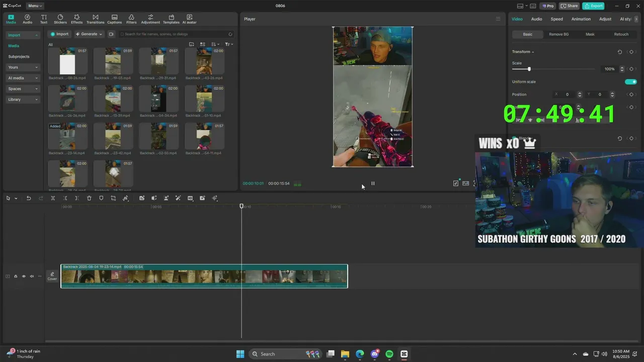644x362 pixels.
Task: Select the Retouch tab
Action: click(621, 34)
